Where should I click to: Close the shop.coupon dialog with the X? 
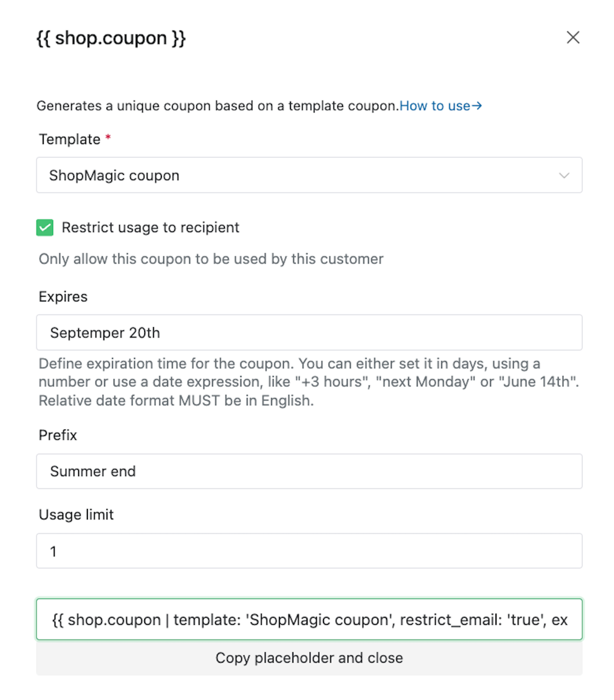[573, 37]
